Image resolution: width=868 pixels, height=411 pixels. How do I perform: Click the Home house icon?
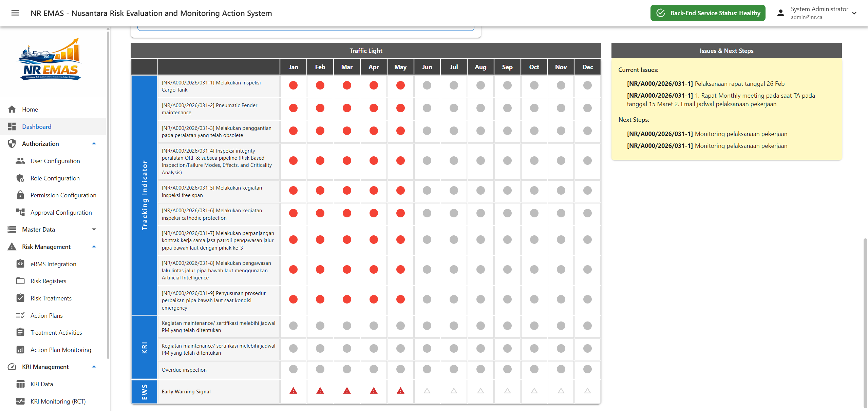12,109
